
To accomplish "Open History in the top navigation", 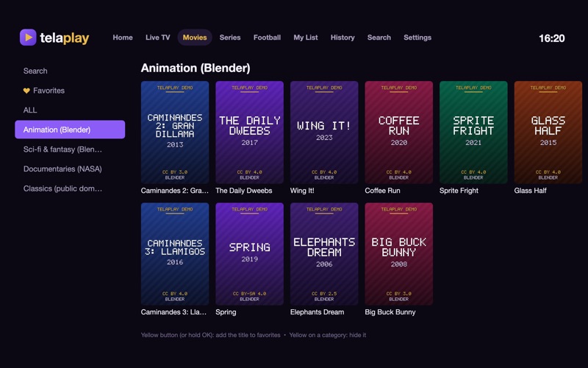I will click(343, 38).
